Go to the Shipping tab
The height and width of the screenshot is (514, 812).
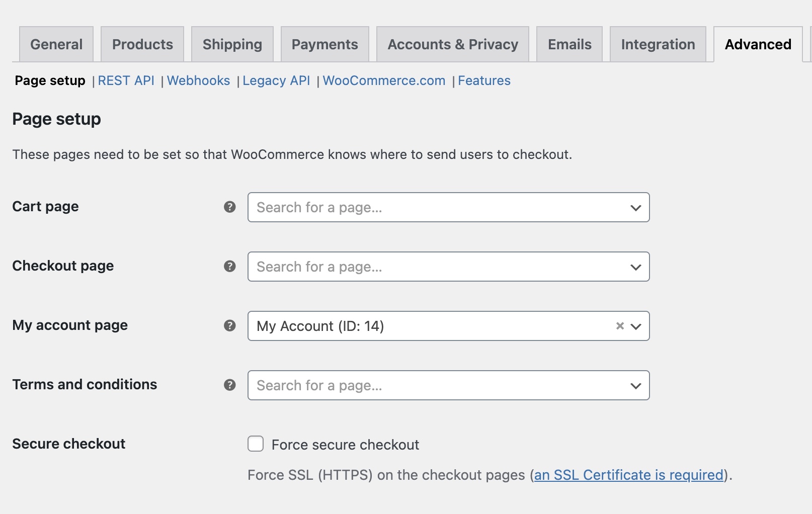coord(232,44)
